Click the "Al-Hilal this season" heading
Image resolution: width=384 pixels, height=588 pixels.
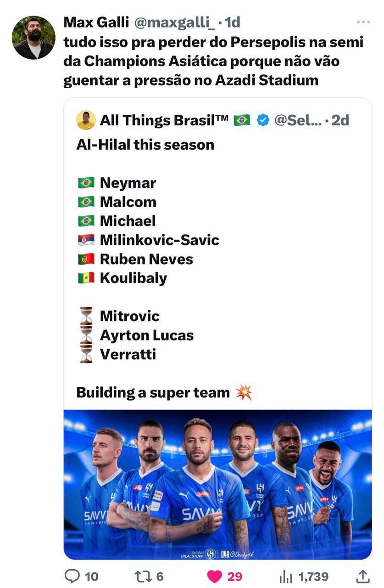click(x=145, y=145)
